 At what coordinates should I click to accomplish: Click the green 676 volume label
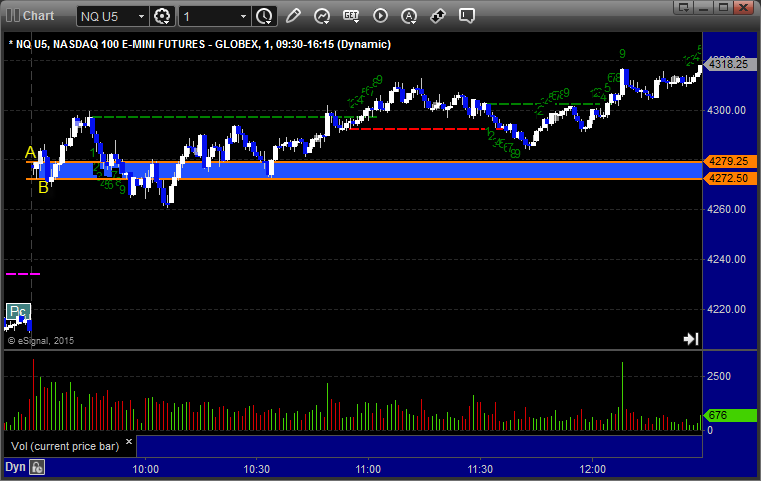729,415
